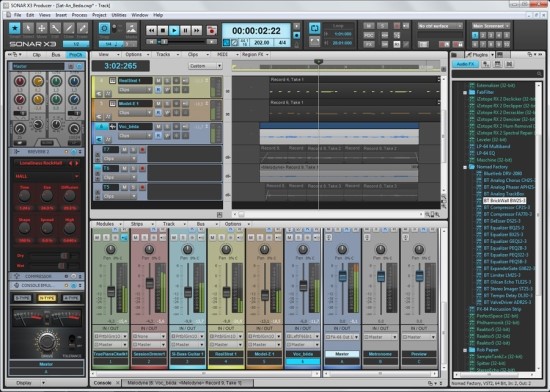The width and height of the screenshot is (550, 392).
Task: Enable the N-TYPE console emulation
Action: (x=47, y=298)
